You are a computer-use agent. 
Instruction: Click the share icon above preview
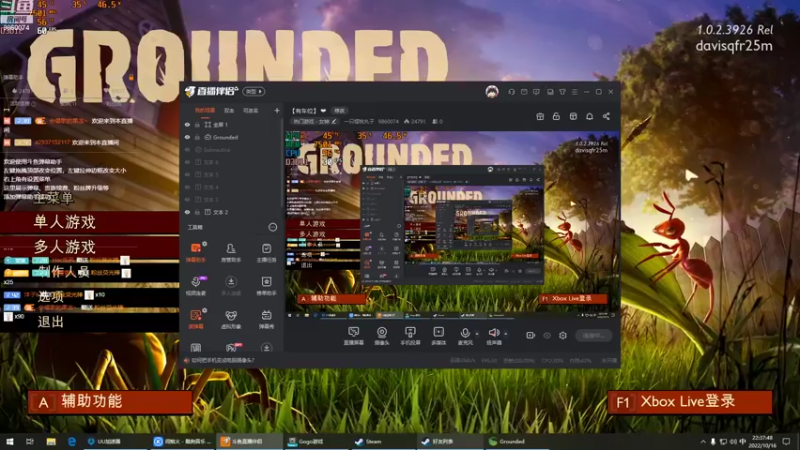click(606, 116)
